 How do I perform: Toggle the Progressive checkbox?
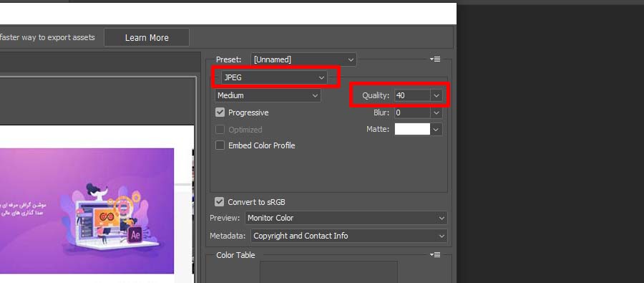(220, 112)
